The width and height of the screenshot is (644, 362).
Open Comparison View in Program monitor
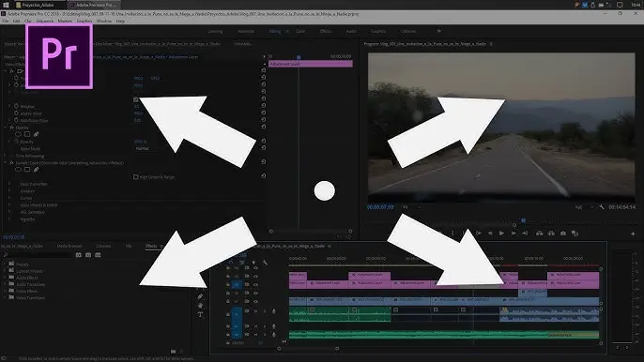(x=575, y=234)
